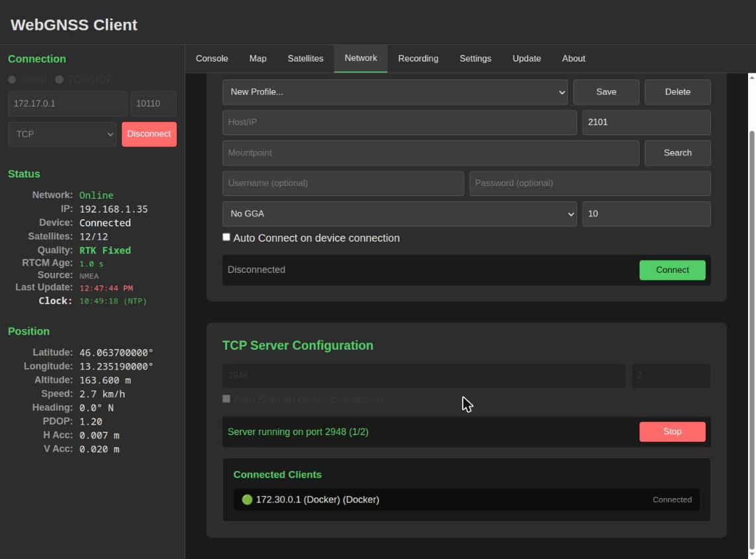Screen dimensions: 756x559
Task: Click the RTCM Age value 1.0 s
Action: coord(91,264)
